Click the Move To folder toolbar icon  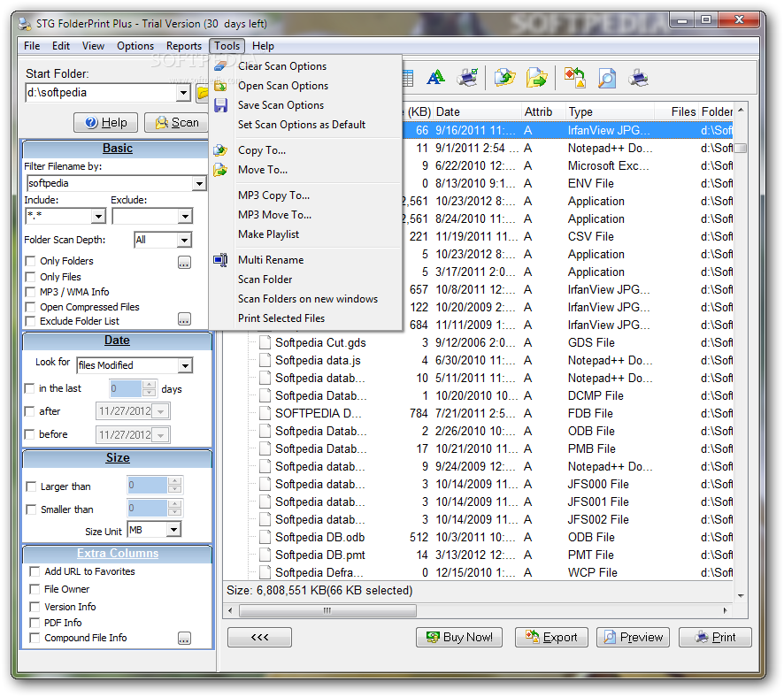536,78
